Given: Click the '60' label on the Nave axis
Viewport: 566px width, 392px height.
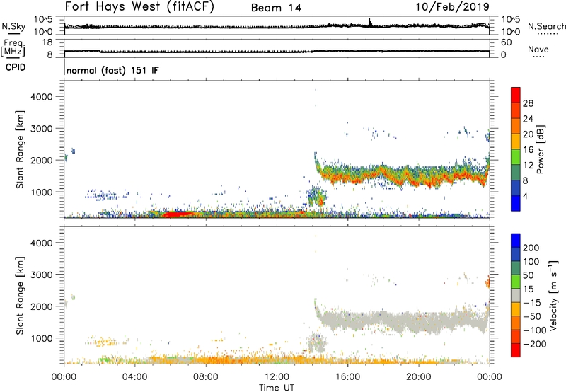Looking at the screenshot, I should [x=506, y=42].
